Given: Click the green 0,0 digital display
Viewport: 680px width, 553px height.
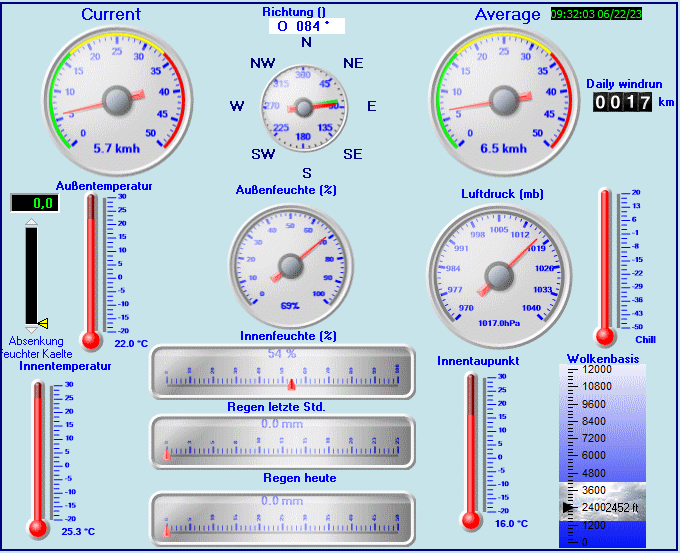Looking at the screenshot, I should pyautogui.click(x=35, y=203).
